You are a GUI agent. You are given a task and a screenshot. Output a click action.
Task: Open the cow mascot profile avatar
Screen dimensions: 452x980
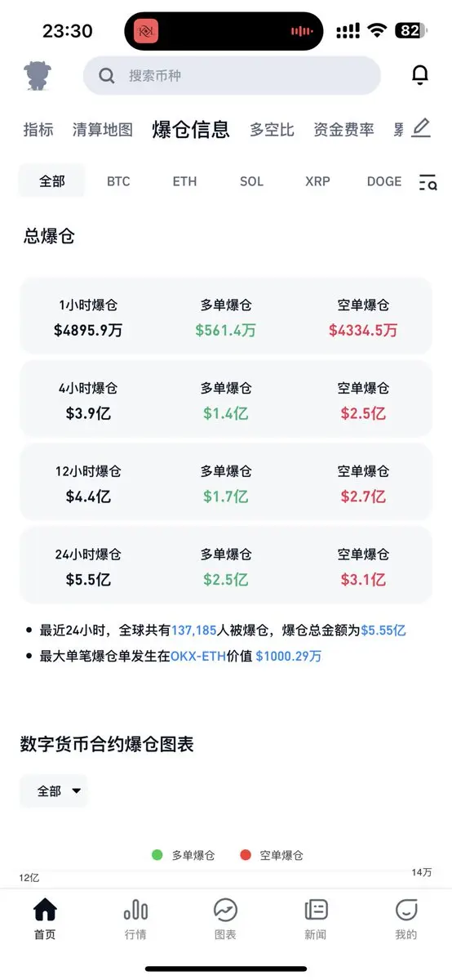point(38,75)
